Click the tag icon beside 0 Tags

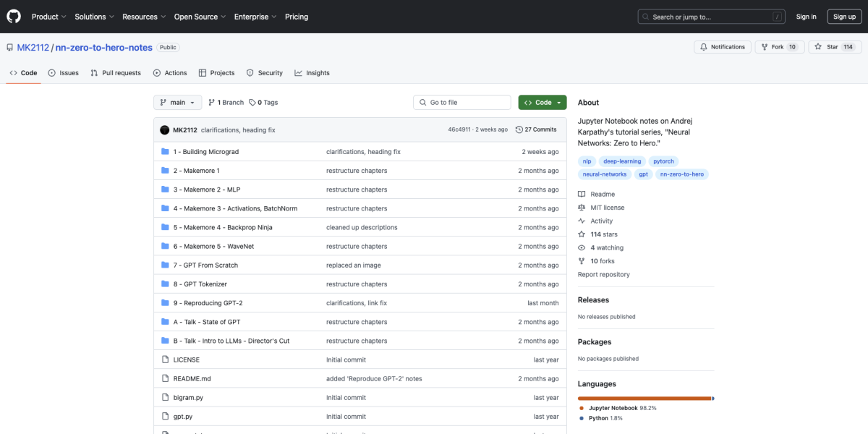252,103
